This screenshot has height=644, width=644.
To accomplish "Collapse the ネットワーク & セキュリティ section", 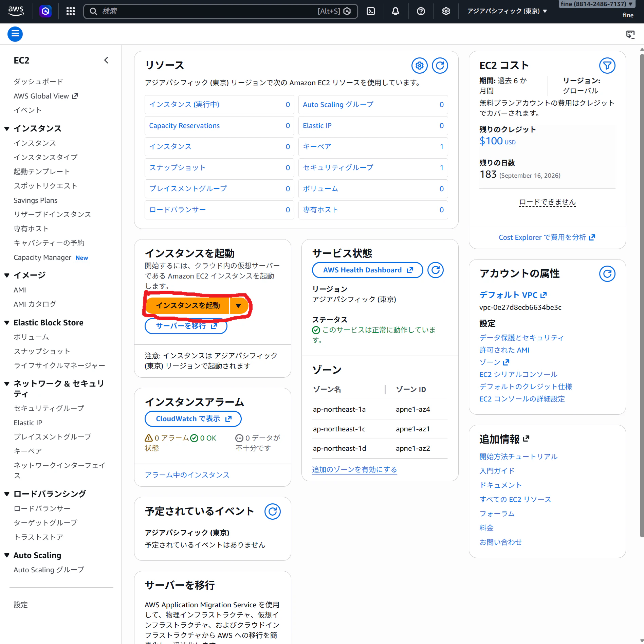I will 7,384.
